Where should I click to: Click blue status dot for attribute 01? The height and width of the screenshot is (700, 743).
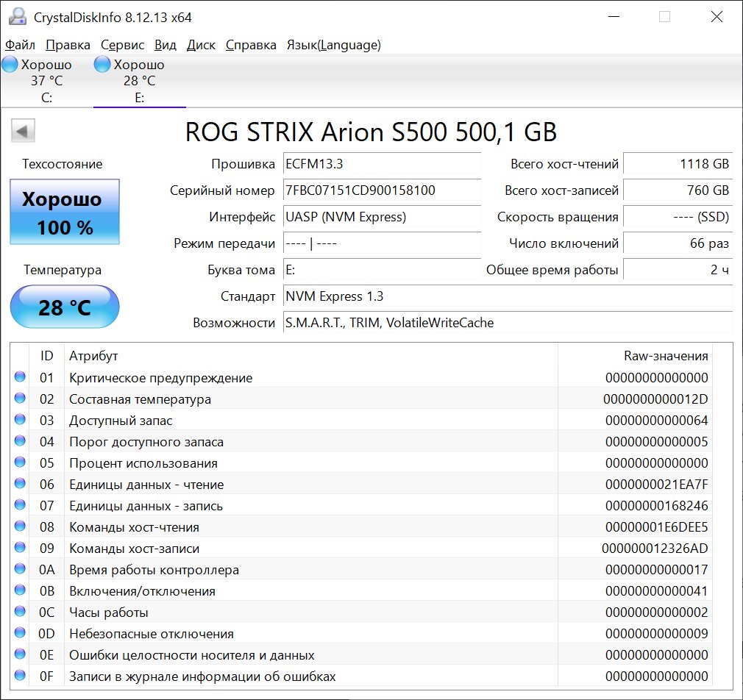pyautogui.click(x=20, y=377)
